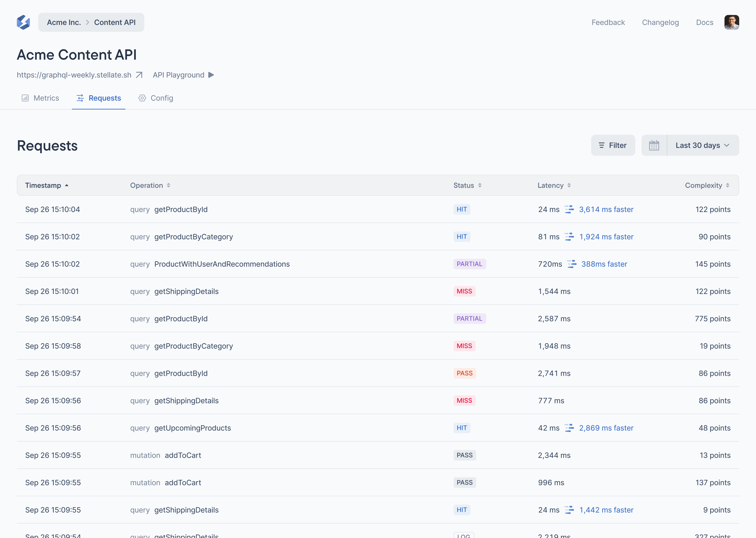
Task: Go to Acme Inc. breadcrumb
Action: click(64, 22)
